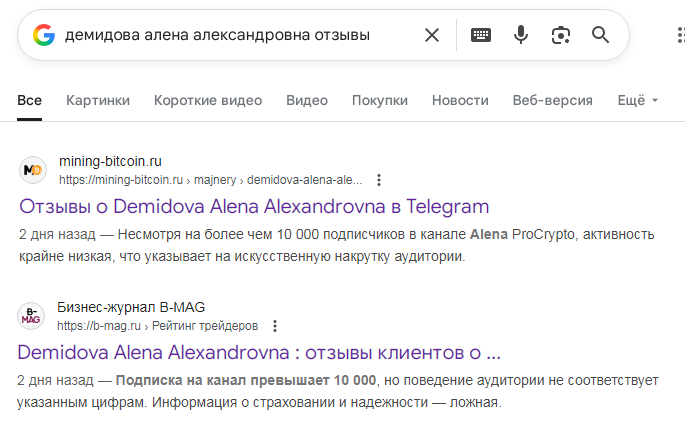Screen dimensions: 685x427
Task: Expand the Ещё more filters dropdown
Action: [x=638, y=100]
